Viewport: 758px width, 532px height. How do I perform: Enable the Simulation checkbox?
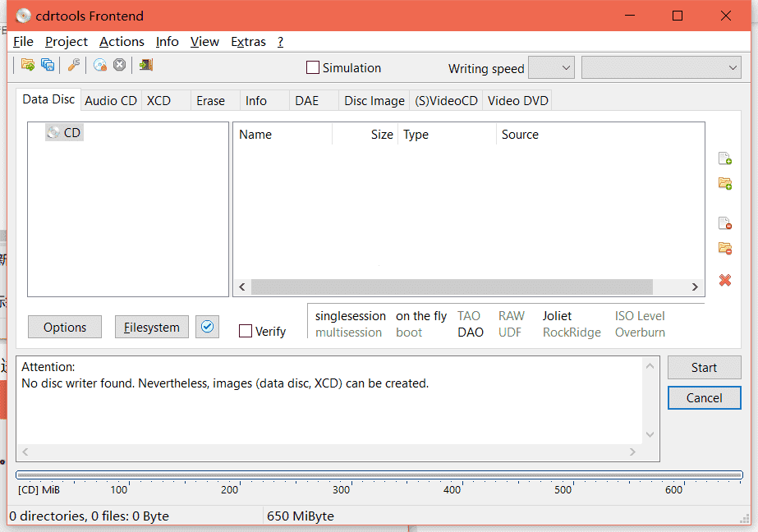313,67
